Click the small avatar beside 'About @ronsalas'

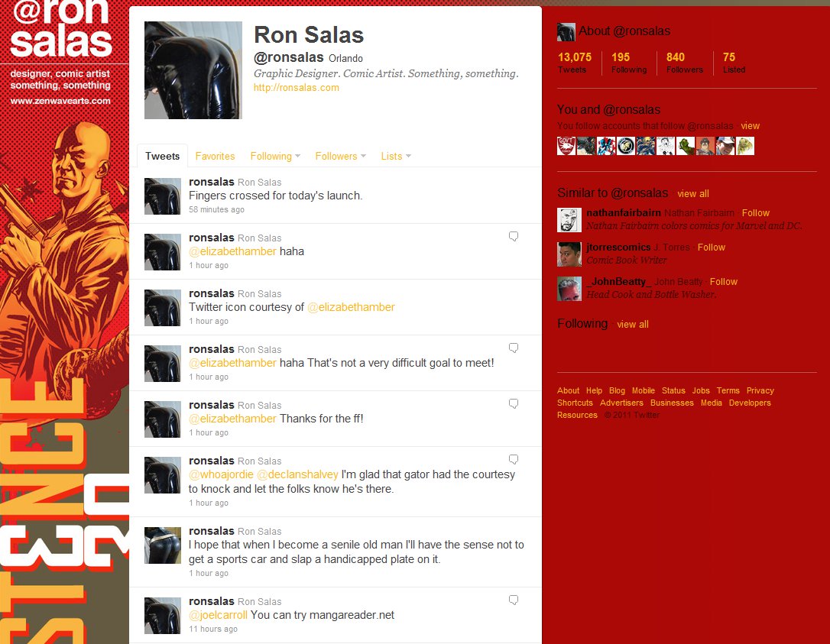566,32
